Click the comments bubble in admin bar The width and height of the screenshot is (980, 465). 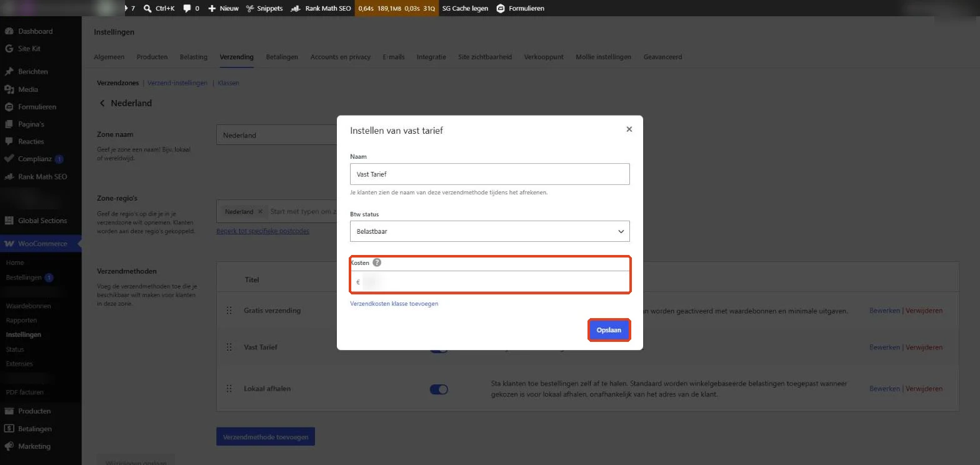(x=191, y=8)
